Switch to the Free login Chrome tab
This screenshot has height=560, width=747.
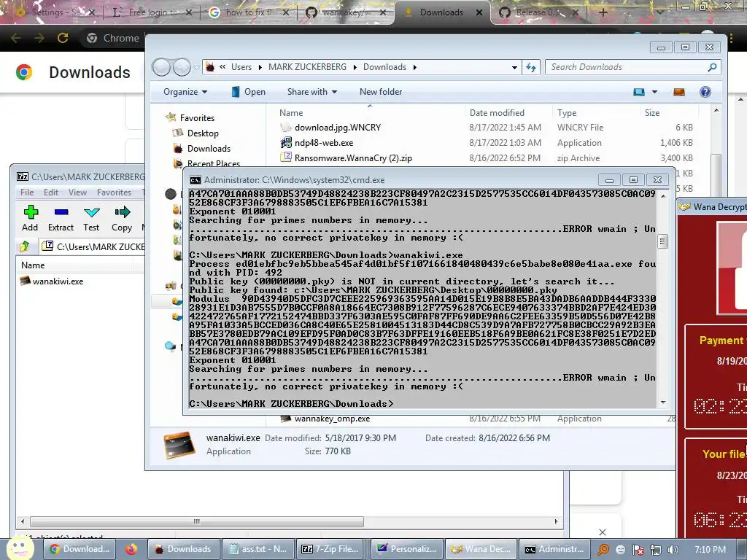click(152, 12)
